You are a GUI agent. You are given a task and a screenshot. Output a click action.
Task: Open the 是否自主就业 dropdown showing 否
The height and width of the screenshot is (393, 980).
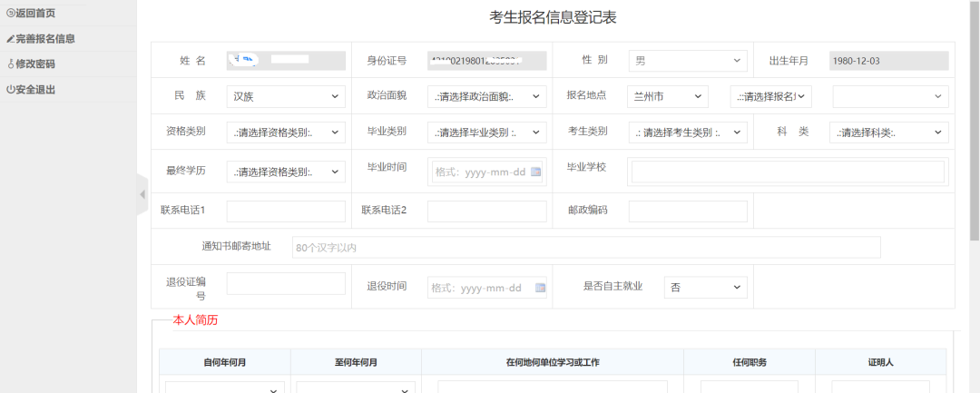tap(705, 287)
